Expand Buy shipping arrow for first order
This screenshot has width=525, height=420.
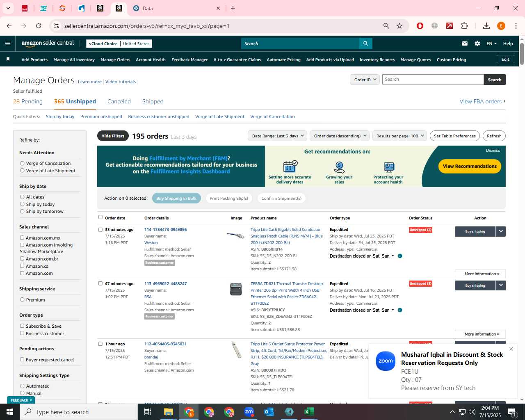tap(501, 231)
